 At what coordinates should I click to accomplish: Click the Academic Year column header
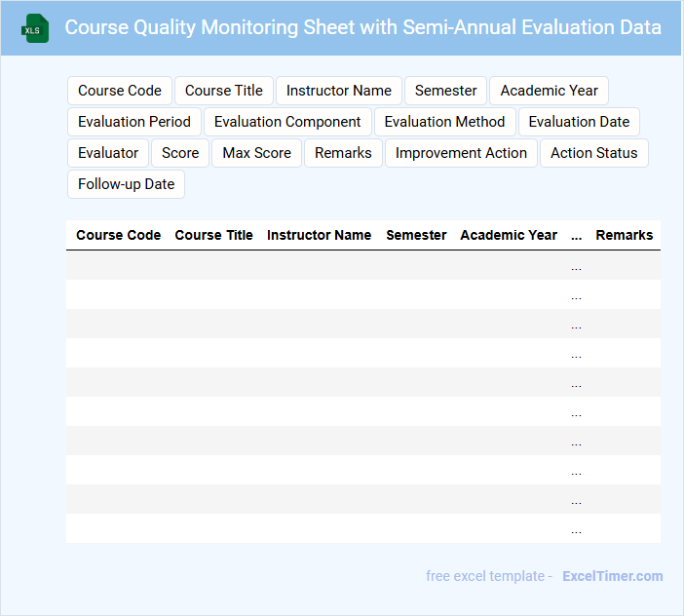click(x=509, y=235)
